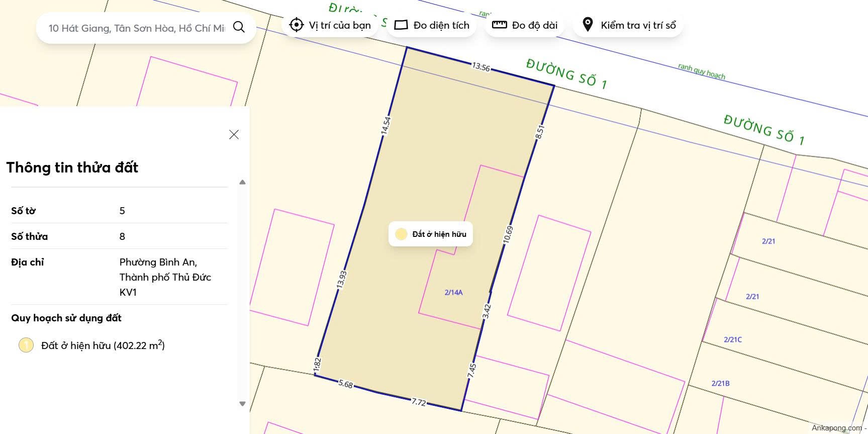Close the parcel information panel
Image resolution: width=868 pixels, height=434 pixels.
(234, 134)
